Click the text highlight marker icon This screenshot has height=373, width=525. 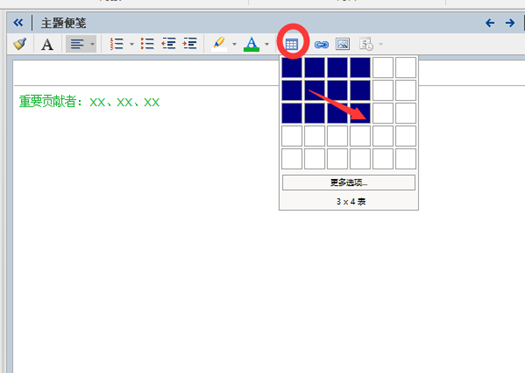pos(219,44)
